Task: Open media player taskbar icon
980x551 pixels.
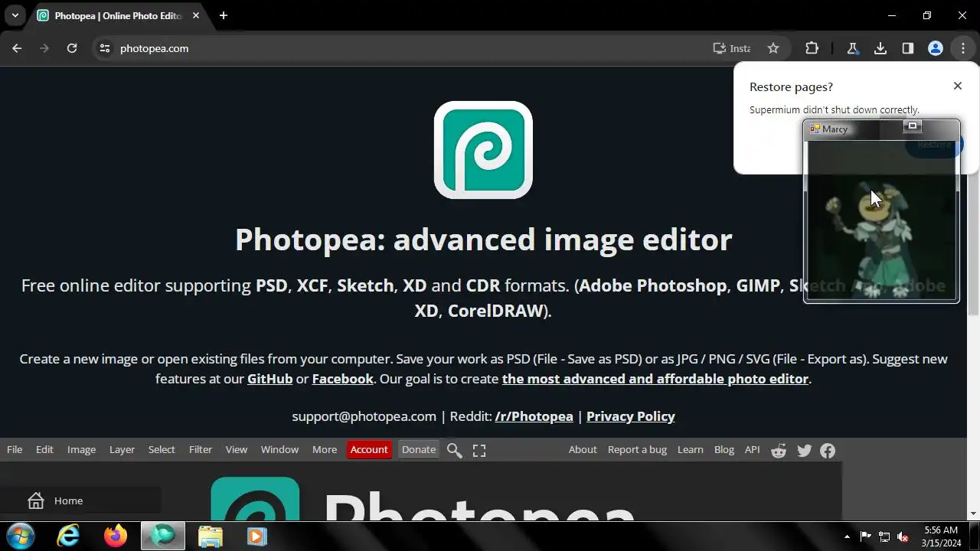Action: pos(256,536)
